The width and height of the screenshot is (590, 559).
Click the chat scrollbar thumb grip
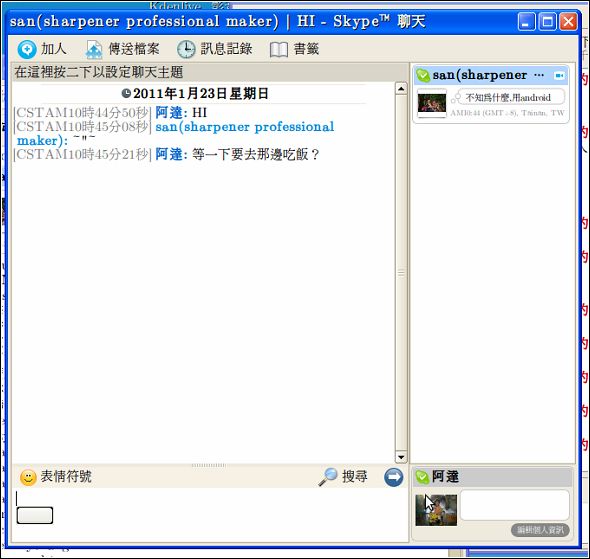coord(401,273)
